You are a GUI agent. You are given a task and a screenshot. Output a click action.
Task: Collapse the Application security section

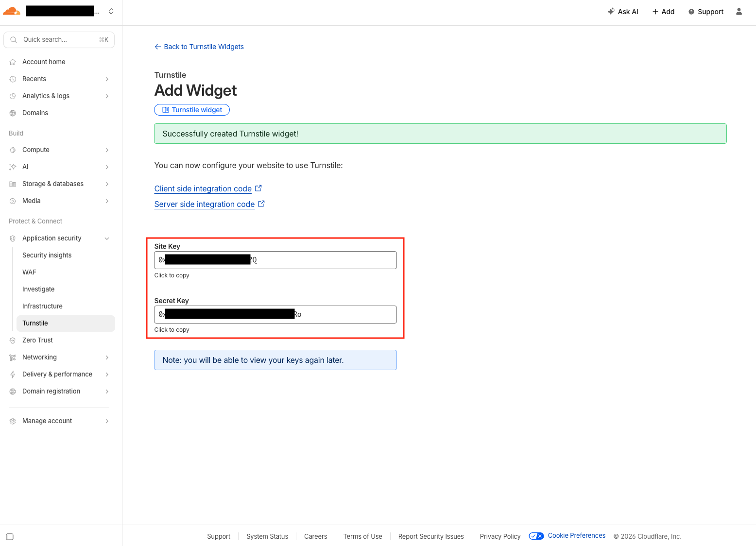[x=107, y=239]
